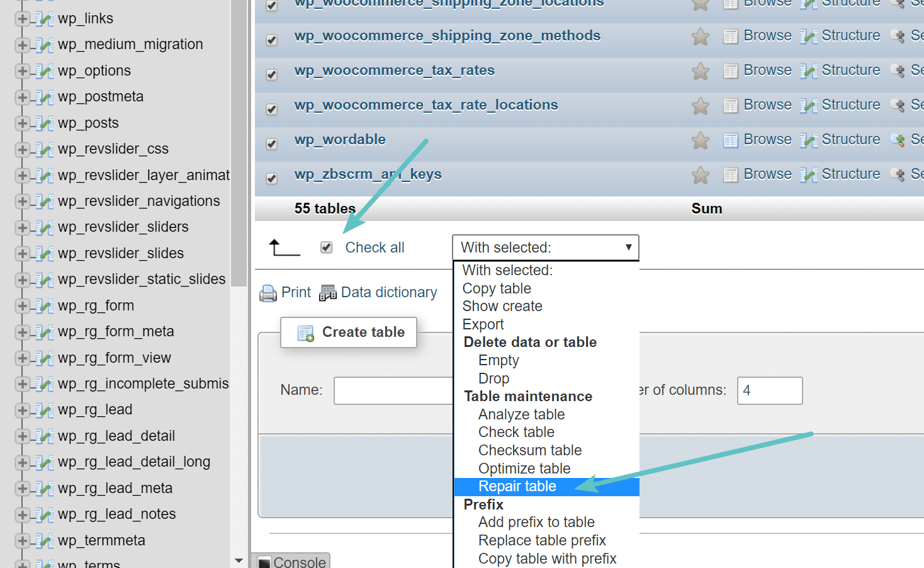
Task: Select Repair table from the dropdown menu
Action: (x=517, y=486)
